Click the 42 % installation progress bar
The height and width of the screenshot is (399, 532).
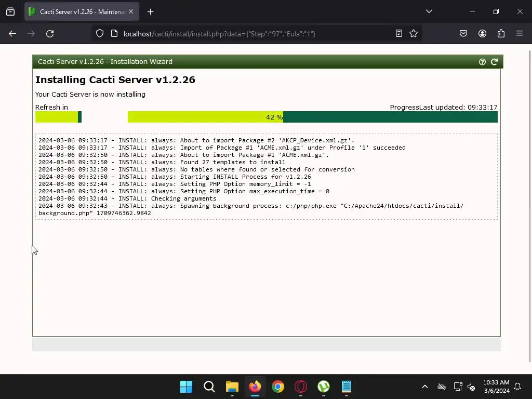point(312,117)
